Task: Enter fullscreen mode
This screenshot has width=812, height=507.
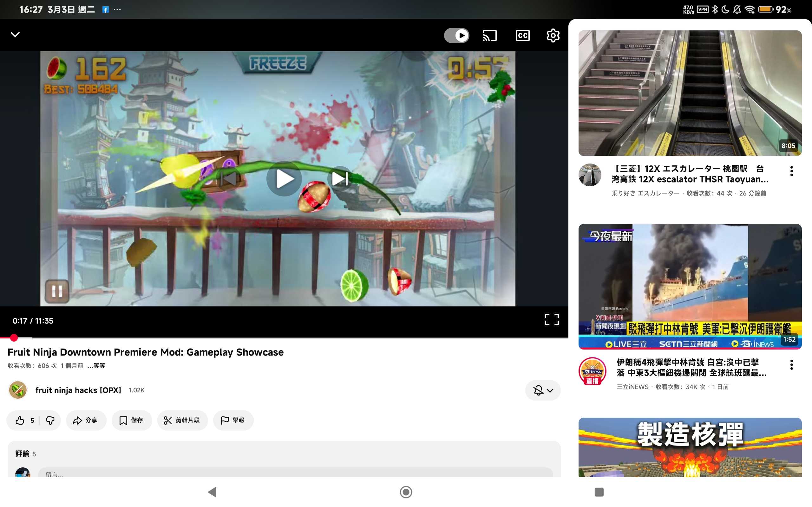Action: coord(551,319)
